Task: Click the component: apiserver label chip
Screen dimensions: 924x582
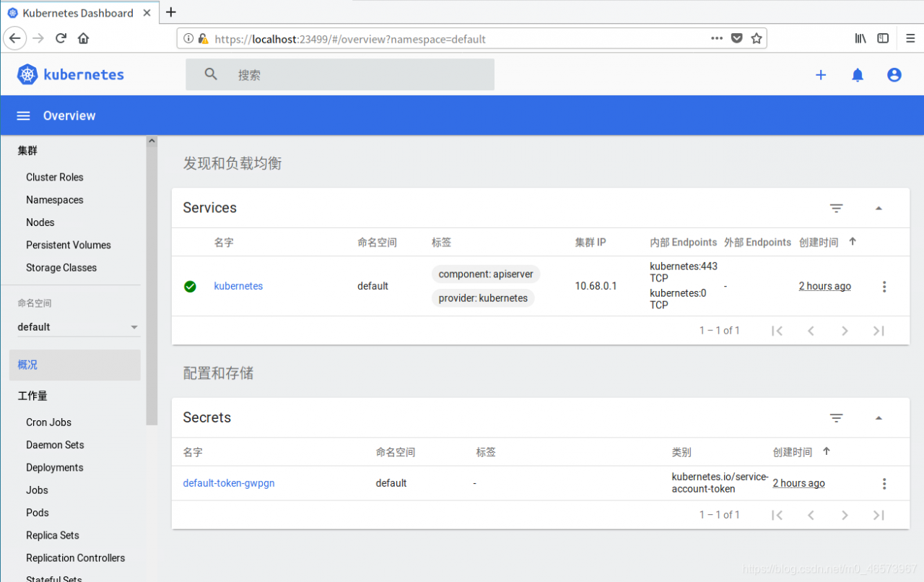Action: click(x=487, y=274)
